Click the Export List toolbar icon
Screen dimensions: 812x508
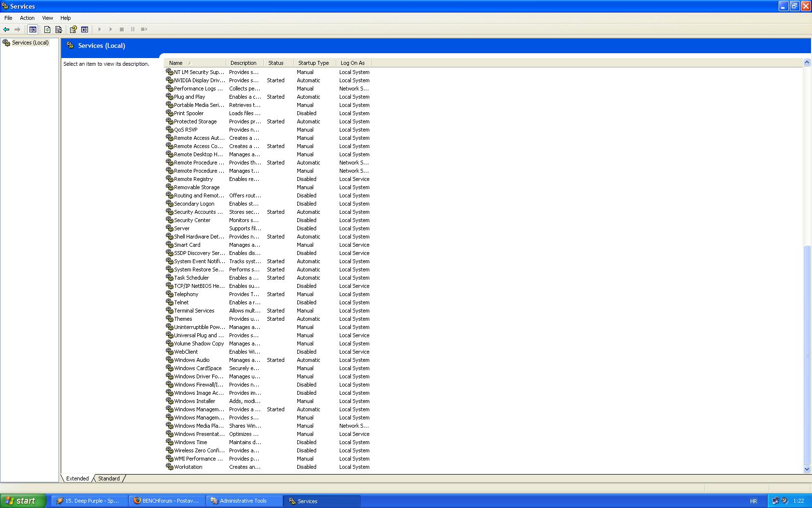pos(58,30)
